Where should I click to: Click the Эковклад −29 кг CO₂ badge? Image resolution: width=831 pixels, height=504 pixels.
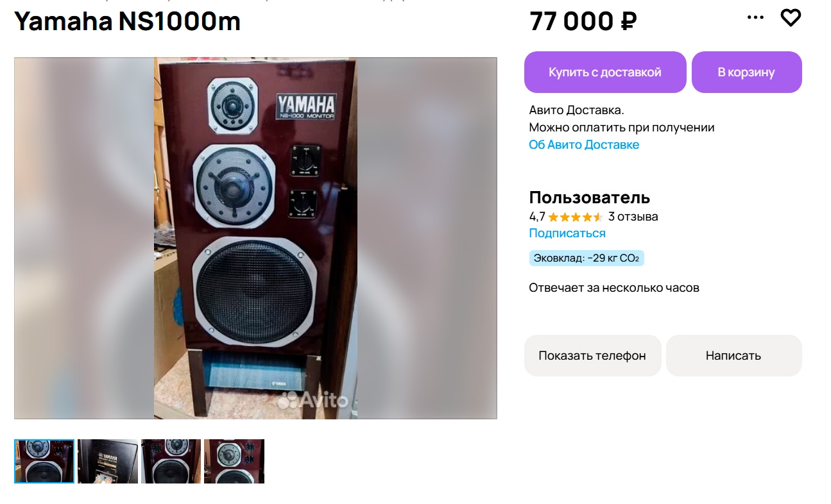pyautogui.click(x=587, y=258)
